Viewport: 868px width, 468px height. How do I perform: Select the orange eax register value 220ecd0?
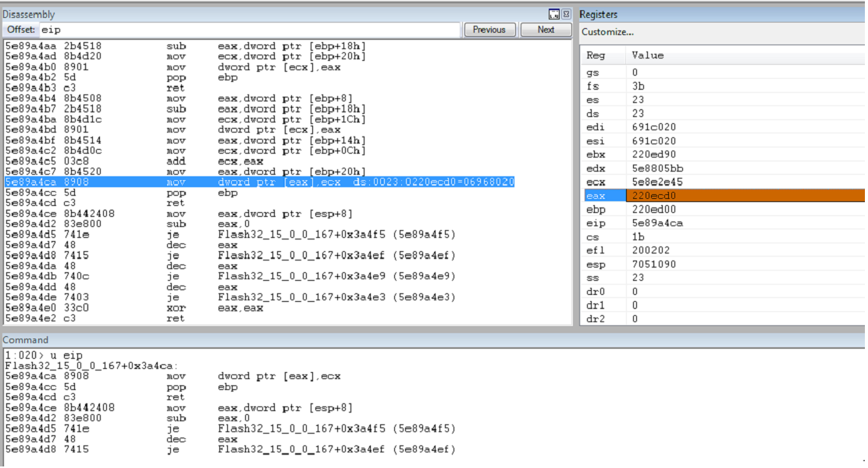(x=745, y=195)
